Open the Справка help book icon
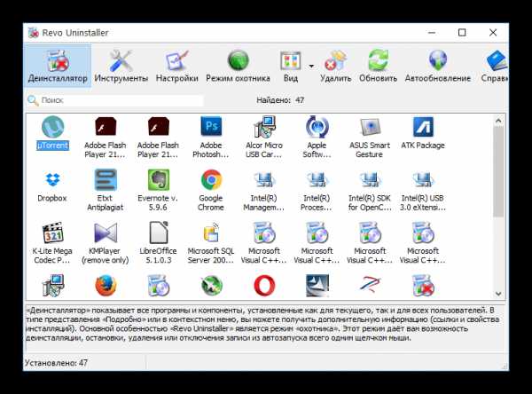The height and width of the screenshot is (394, 532). click(496, 66)
